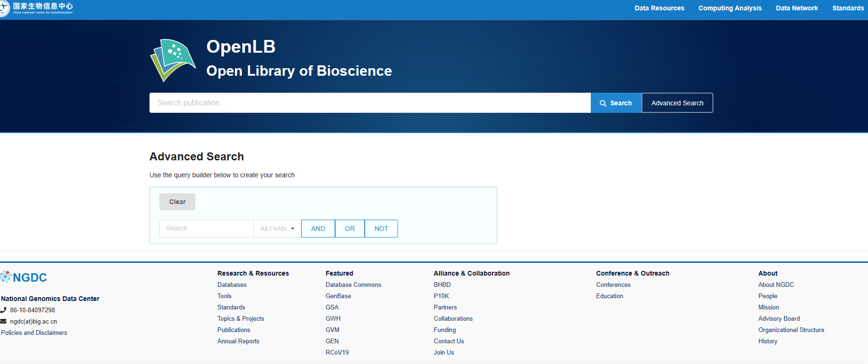
Task: Click the OpenLB book logo icon
Action: 172,60
